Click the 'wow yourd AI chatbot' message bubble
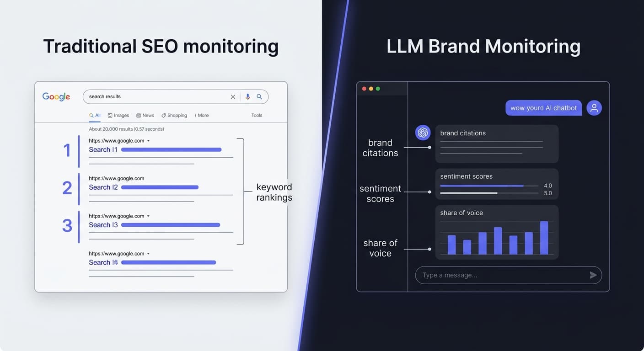 click(x=543, y=108)
